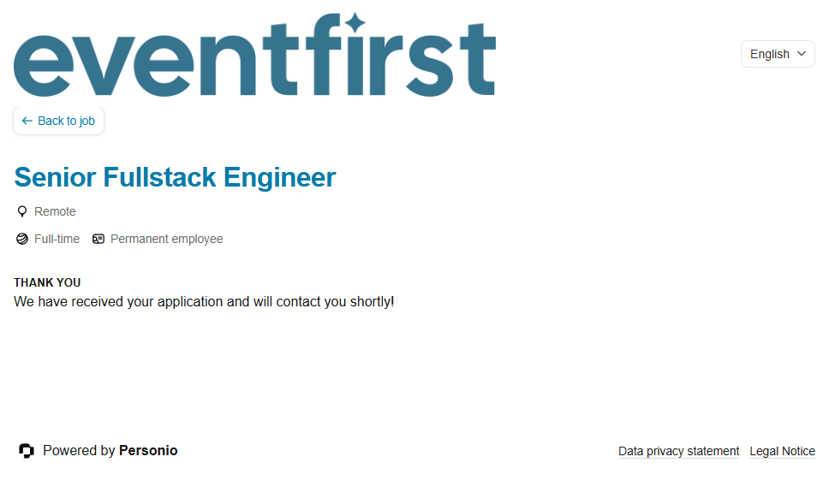The width and height of the screenshot is (829, 504).
Task: Click the application received confirmation message
Action: pyautogui.click(x=204, y=302)
